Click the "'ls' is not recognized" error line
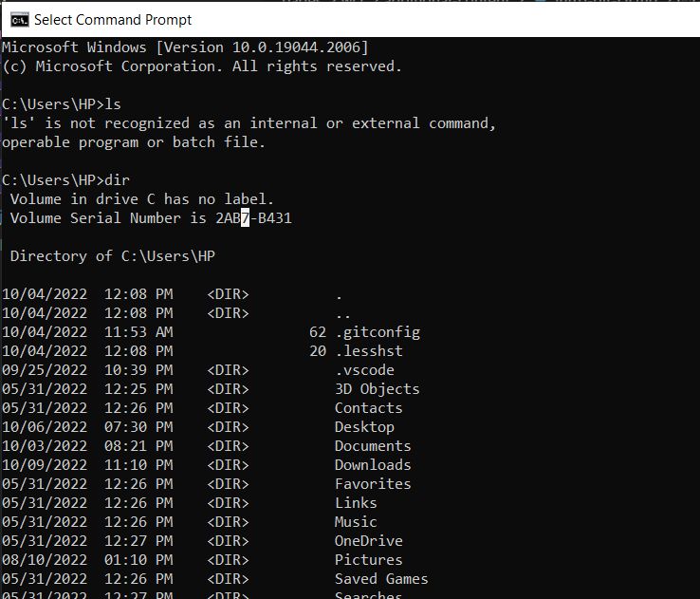Viewport: 700px width, 599px height. point(249,123)
